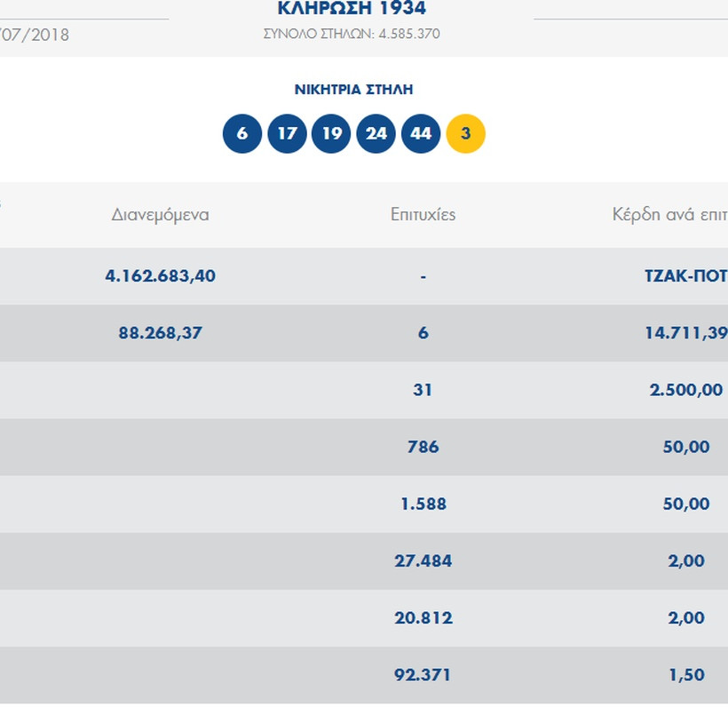Screen dimensions: 728x707
Task: Click the 4.162.683,40 distributed amount
Action: pyautogui.click(x=161, y=276)
